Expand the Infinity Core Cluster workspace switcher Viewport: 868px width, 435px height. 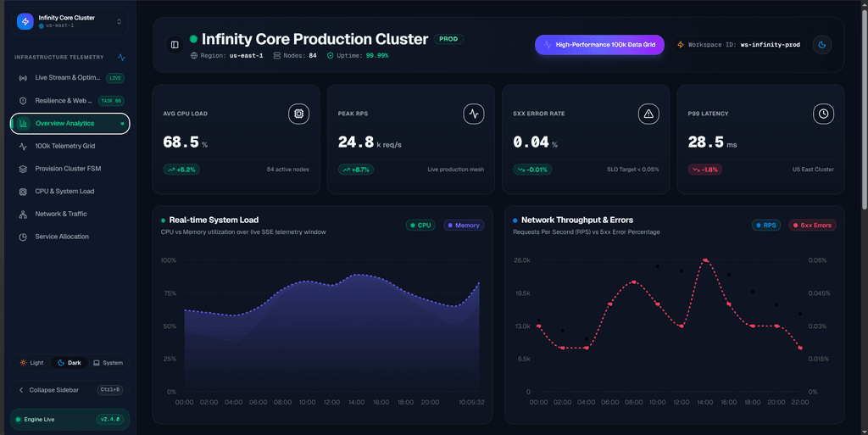pyautogui.click(x=70, y=21)
